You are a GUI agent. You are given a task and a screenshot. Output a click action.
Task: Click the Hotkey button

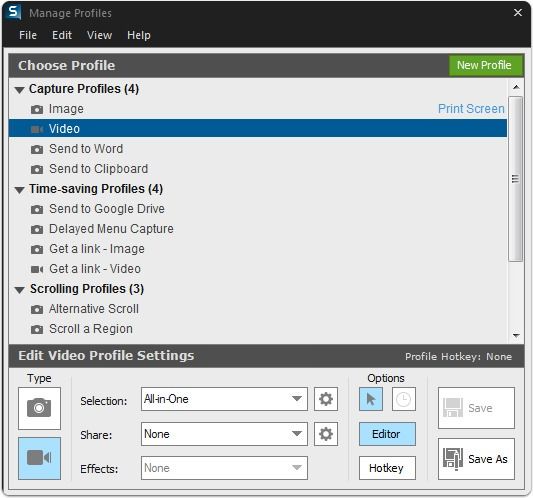387,468
